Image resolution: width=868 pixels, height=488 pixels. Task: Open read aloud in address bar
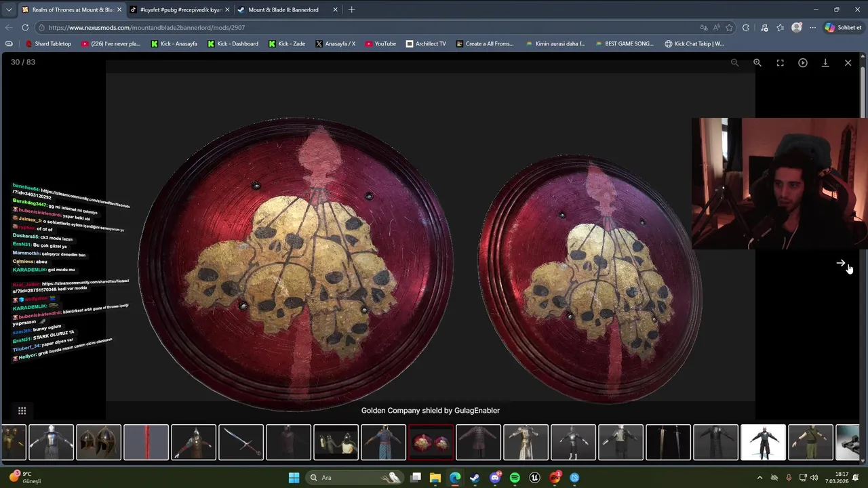coord(717,28)
